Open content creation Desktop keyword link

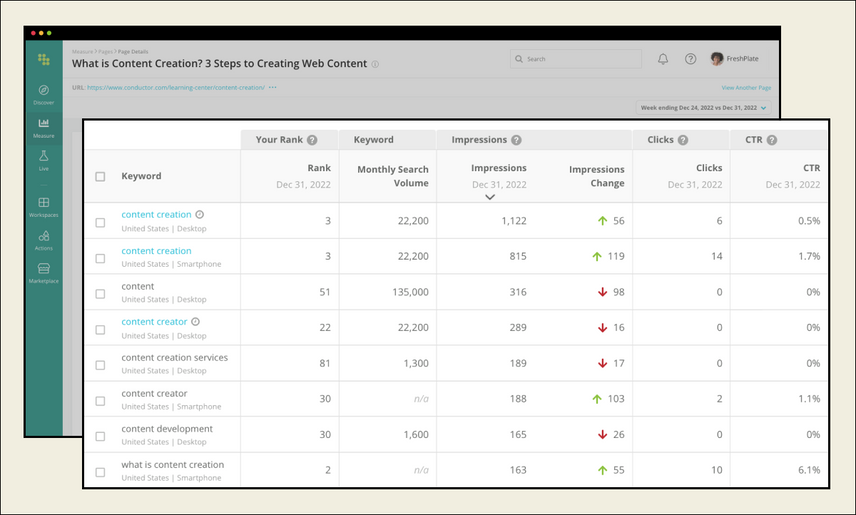(156, 215)
